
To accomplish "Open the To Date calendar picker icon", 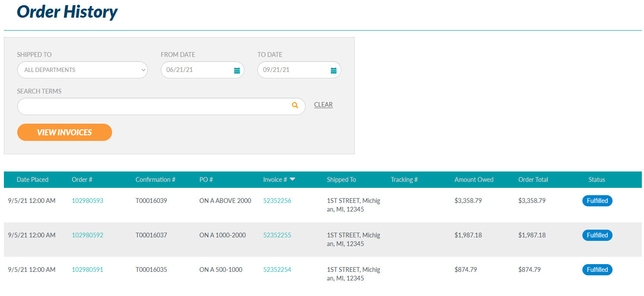I will click(333, 70).
